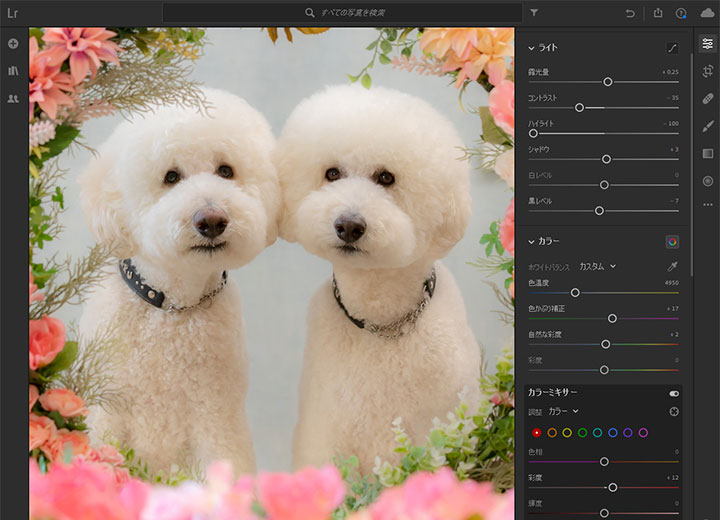Viewport: 720px width, 520px height.
Task: Select the red color in color mixer
Action: point(536,432)
